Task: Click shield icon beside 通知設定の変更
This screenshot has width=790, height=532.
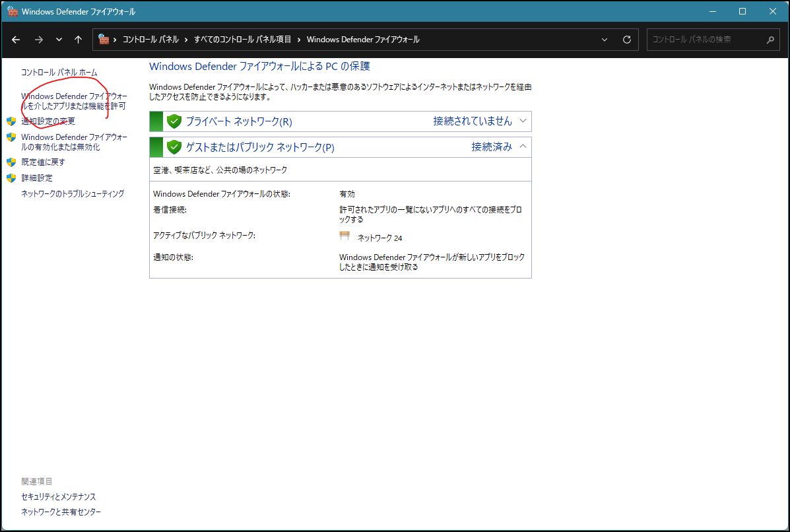Action: click(11, 121)
